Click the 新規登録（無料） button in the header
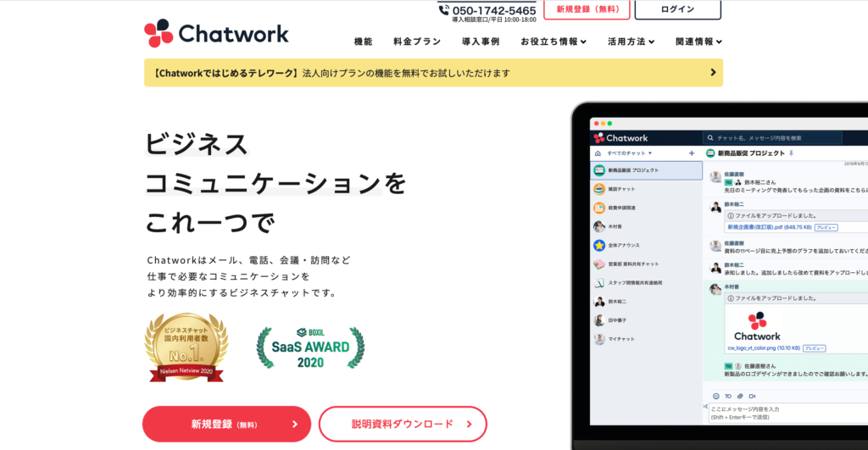This screenshot has height=450, width=868. coord(587,9)
